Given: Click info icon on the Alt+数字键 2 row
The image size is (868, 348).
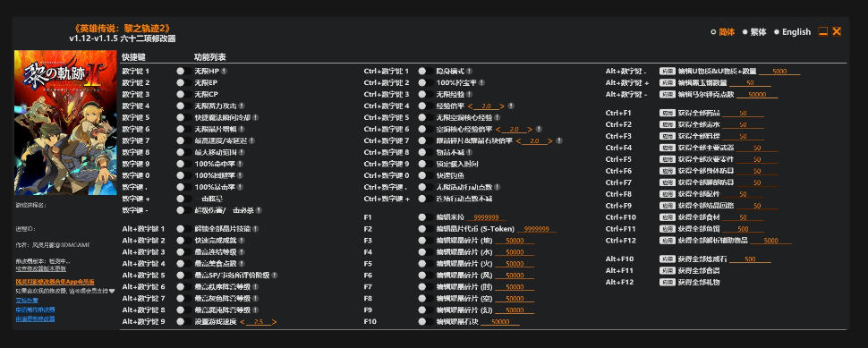Looking at the screenshot, I should 242,241.
